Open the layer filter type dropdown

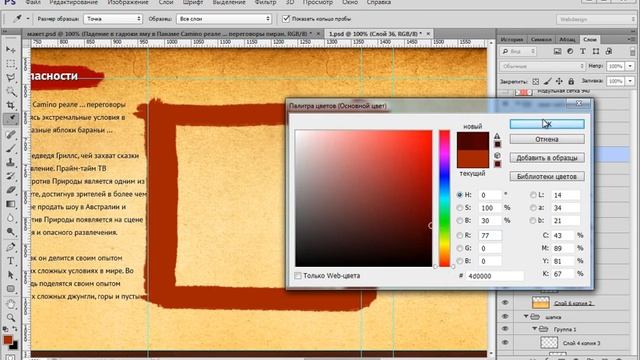pyautogui.click(x=518, y=51)
